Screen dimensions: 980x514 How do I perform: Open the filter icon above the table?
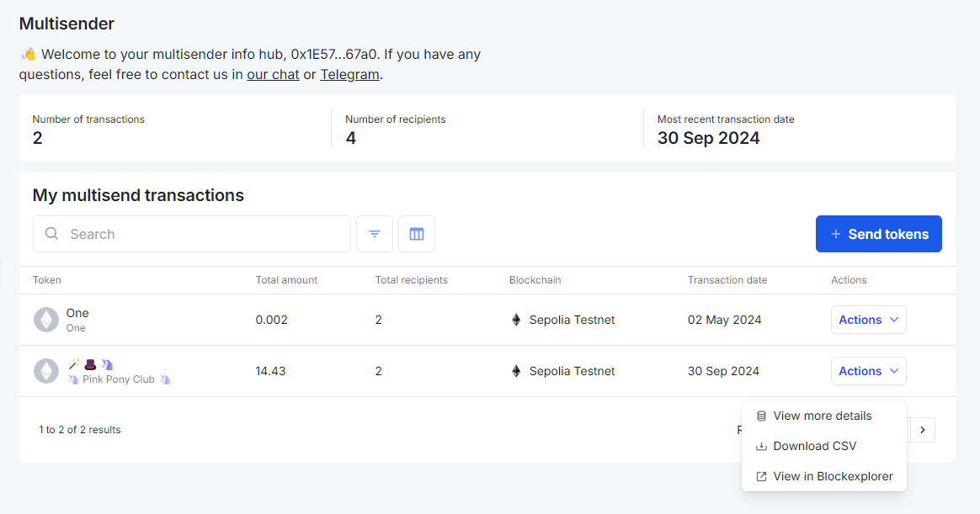click(374, 233)
